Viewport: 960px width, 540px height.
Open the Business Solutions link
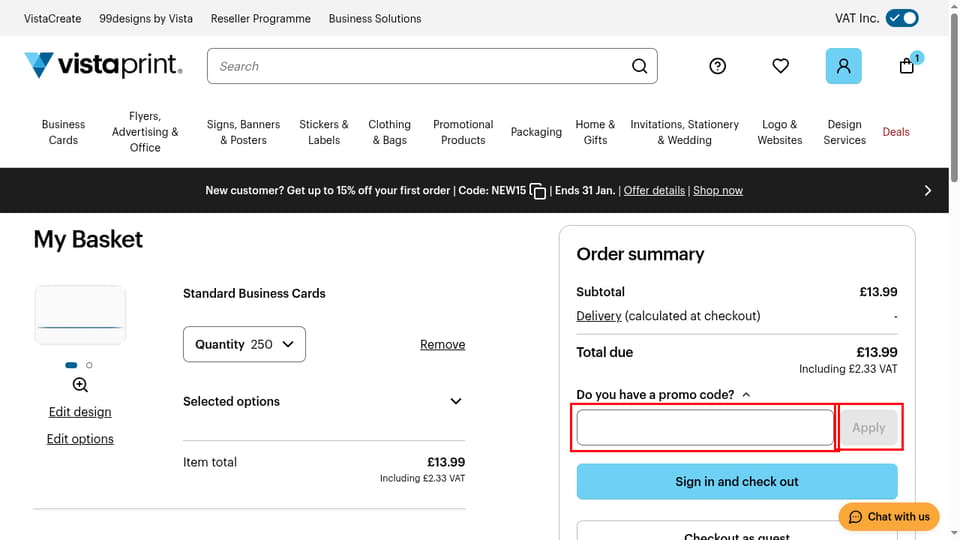tap(375, 18)
